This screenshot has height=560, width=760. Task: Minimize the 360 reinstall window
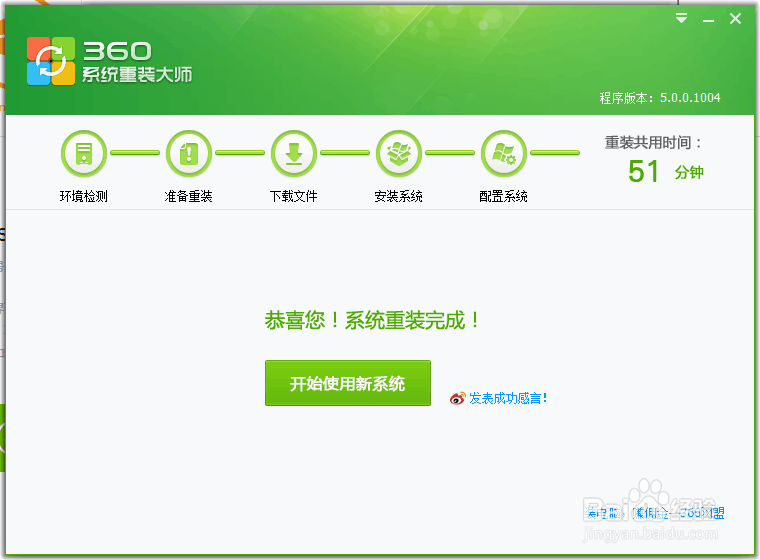(708, 20)
